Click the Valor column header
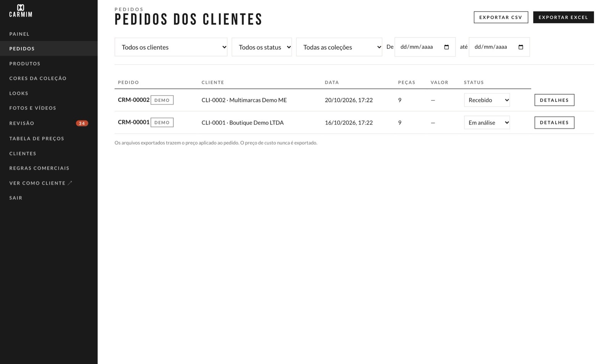The image size is (611, 364). click(439, 82)
